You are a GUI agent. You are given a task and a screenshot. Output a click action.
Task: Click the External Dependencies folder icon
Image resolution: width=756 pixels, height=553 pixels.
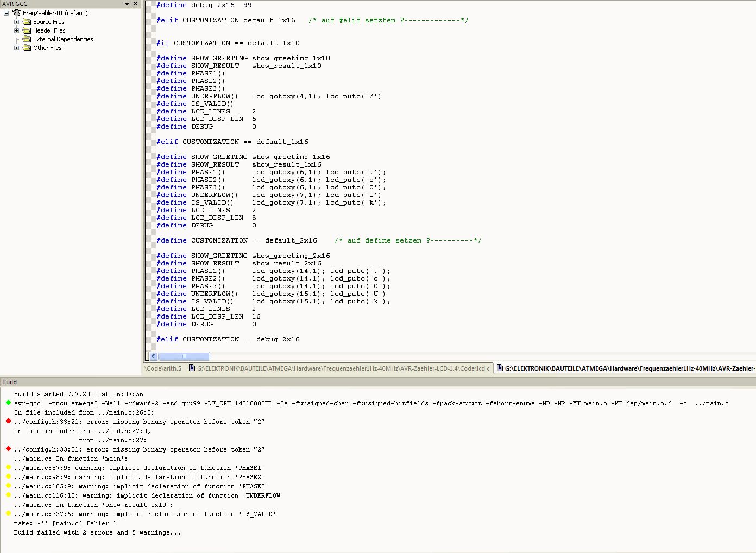click(27, 39)
